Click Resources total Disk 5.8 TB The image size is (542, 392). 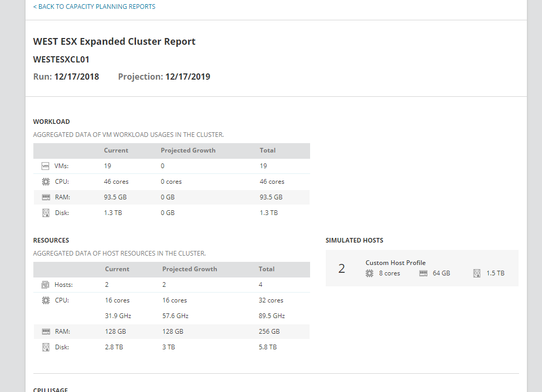coord(268,347)
